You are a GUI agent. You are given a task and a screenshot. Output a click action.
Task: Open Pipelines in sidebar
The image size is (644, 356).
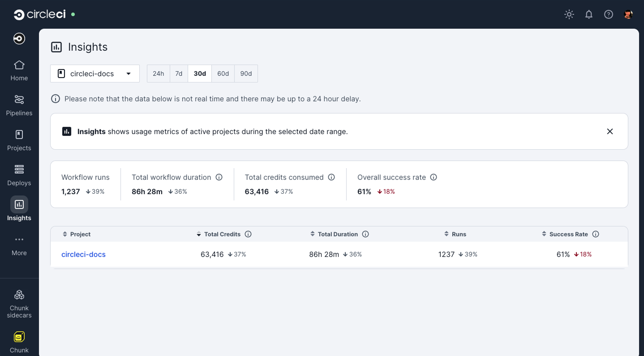click(19, 106)
